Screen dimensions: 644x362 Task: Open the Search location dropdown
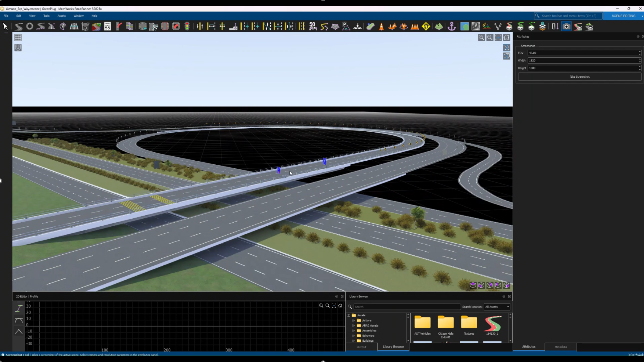pos(497,307)
